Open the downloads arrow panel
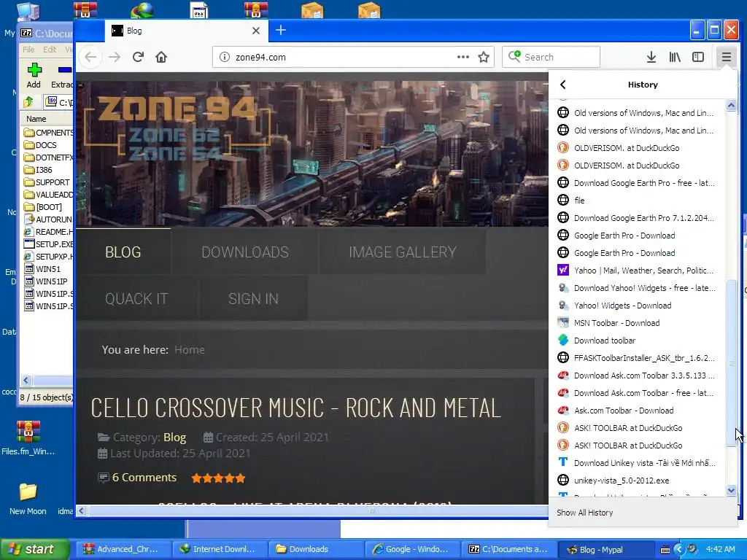The width and height of the screenshot is (747, 560). point(651,57)
